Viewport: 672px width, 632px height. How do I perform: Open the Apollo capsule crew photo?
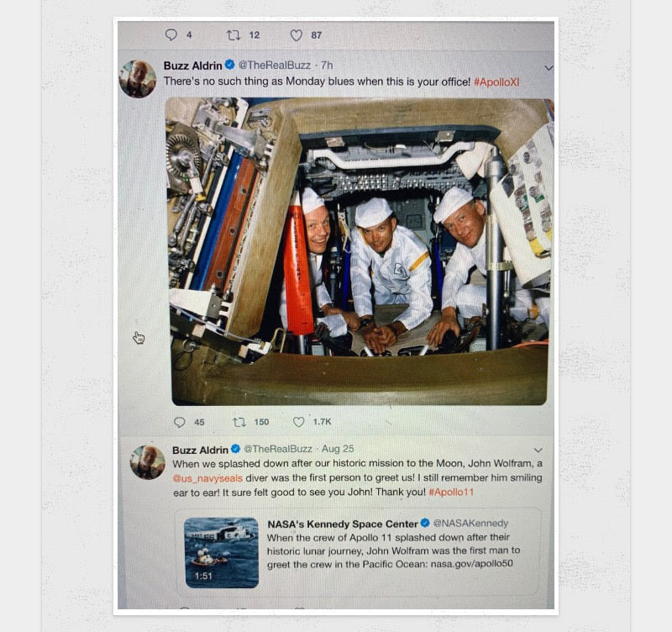(360, 251)
